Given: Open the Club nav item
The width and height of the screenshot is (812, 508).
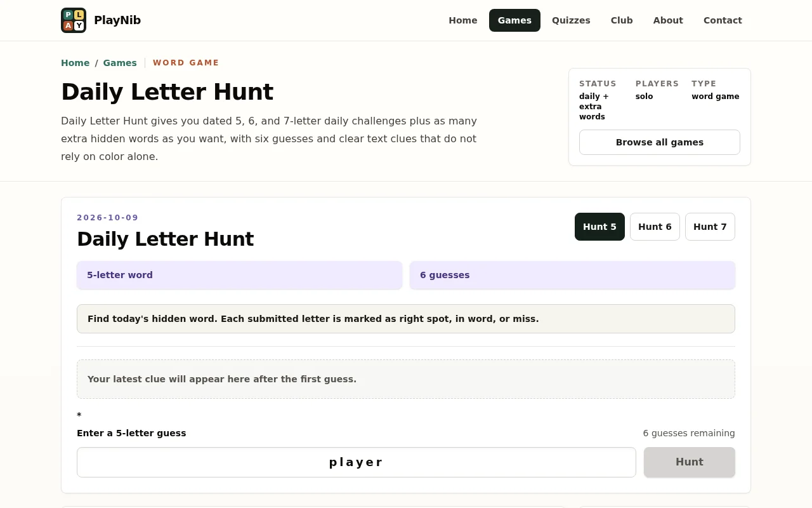Looking at the screenshot, I should pyautogui.click(x=622, y=20).
